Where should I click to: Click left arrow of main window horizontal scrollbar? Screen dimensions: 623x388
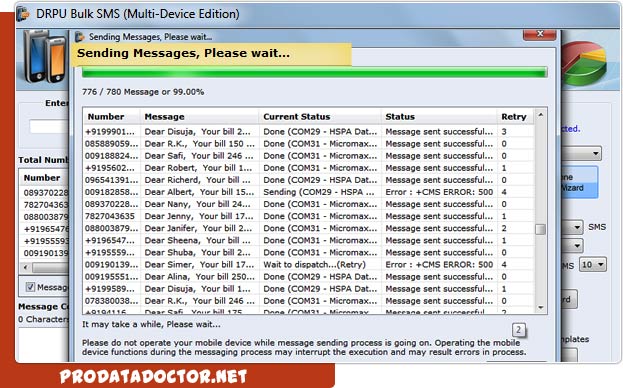click(x=26, y=267)
